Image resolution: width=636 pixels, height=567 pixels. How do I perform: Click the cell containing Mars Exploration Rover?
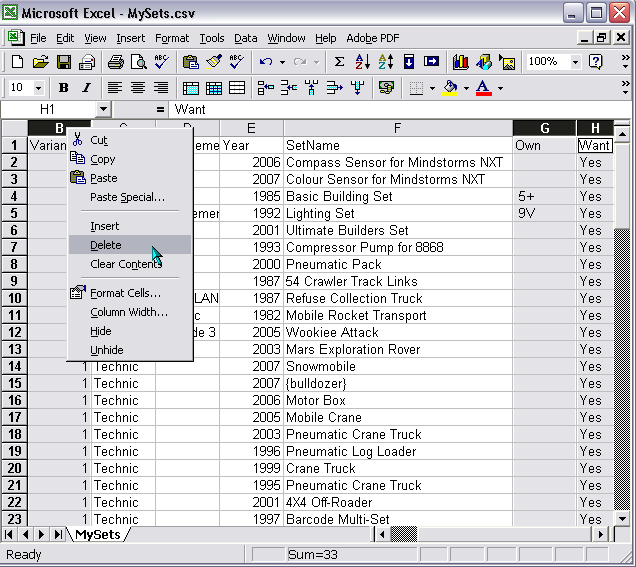pos(398,350)
